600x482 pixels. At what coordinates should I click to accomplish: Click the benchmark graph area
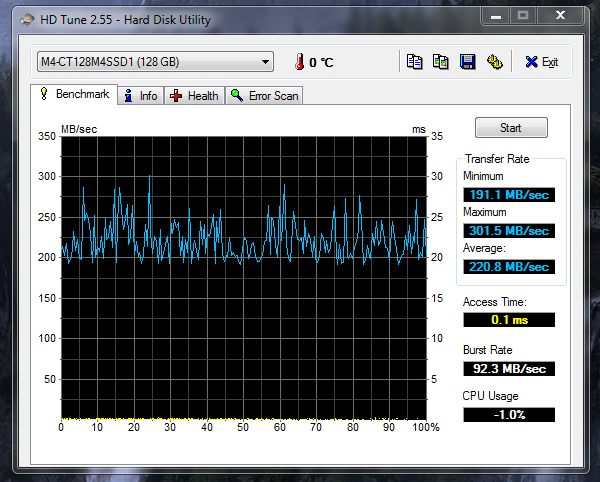pos(244,278)
